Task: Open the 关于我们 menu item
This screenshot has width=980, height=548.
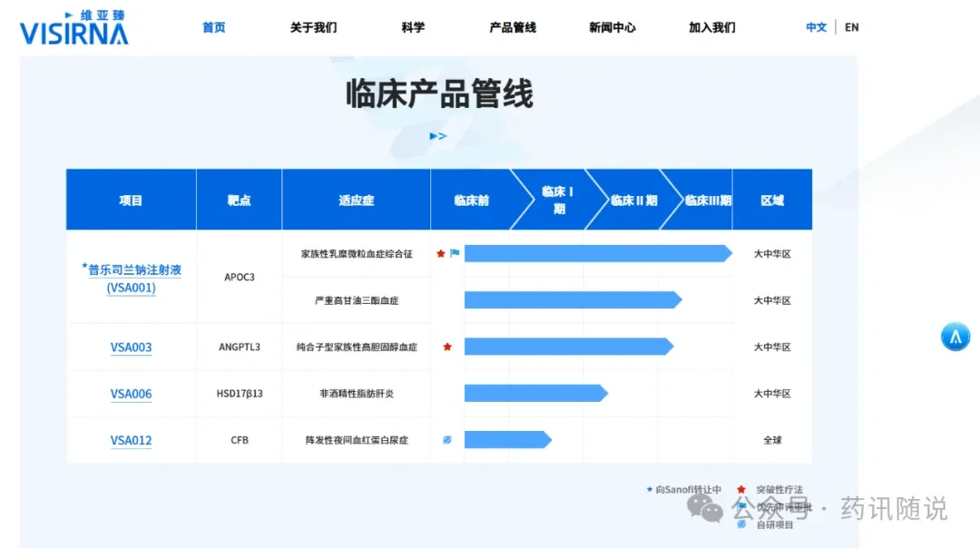Action: pyautogui.click(x=313, y=27)
